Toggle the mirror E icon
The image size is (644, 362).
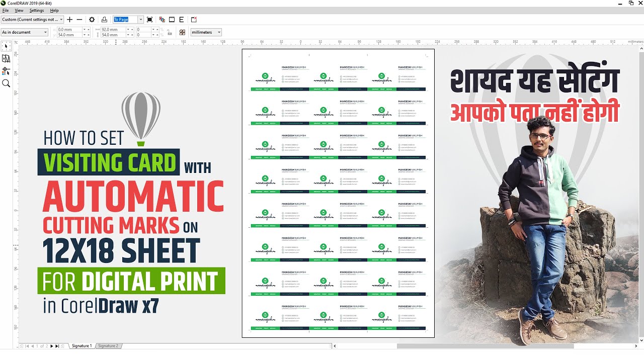click(x=182, y=20)
